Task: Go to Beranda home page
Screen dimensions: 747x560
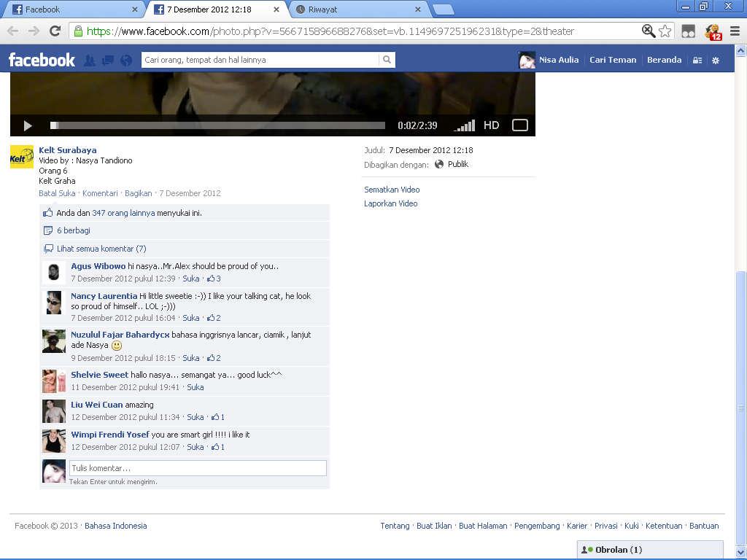Action: [664, 60]
